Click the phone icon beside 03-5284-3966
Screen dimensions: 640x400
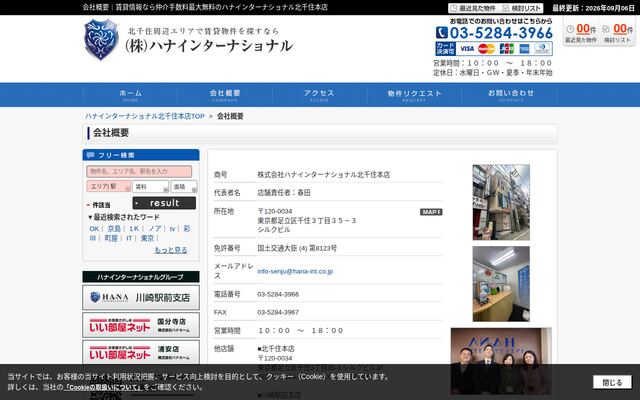tap(441, 33)
